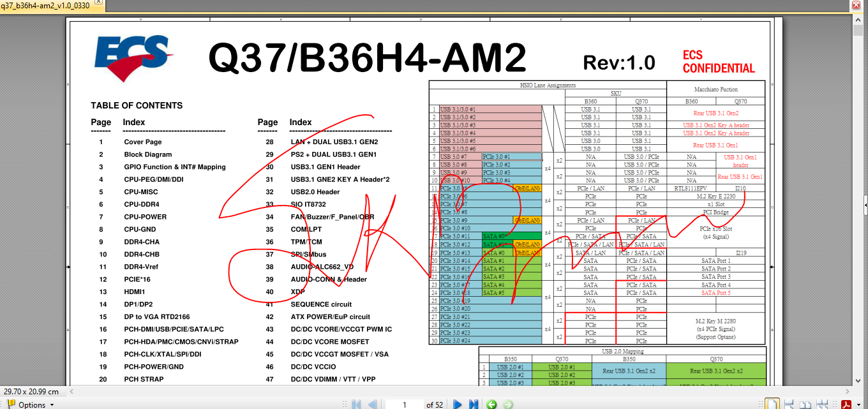
Task: Click the red close button at top right
Action: coord(856,4)
